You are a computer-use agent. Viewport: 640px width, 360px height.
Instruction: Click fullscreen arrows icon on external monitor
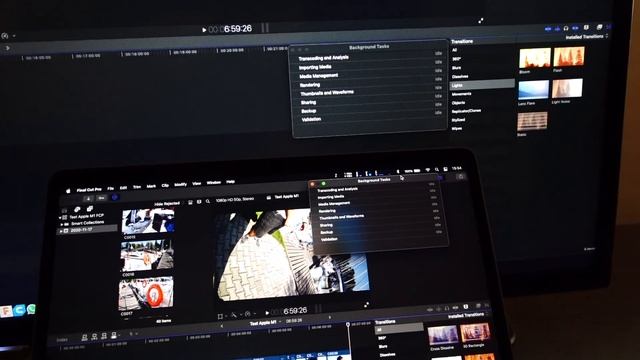(x=481, y=20)
